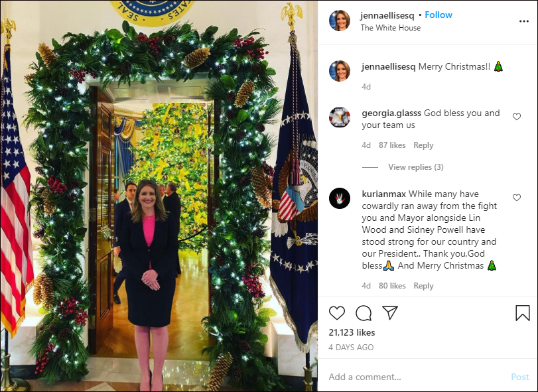Like kurianmax comment heart
The image size is (538, 392).
point(517,198)
